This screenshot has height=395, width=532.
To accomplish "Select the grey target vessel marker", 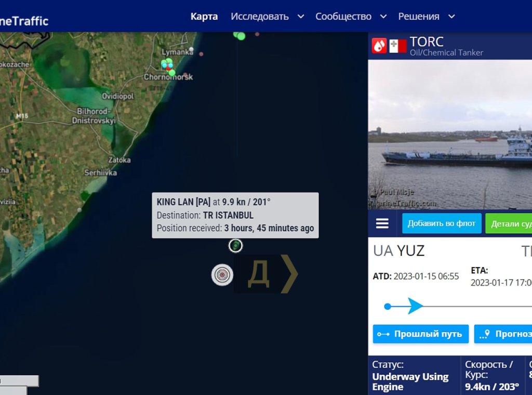I will (222, 274).
